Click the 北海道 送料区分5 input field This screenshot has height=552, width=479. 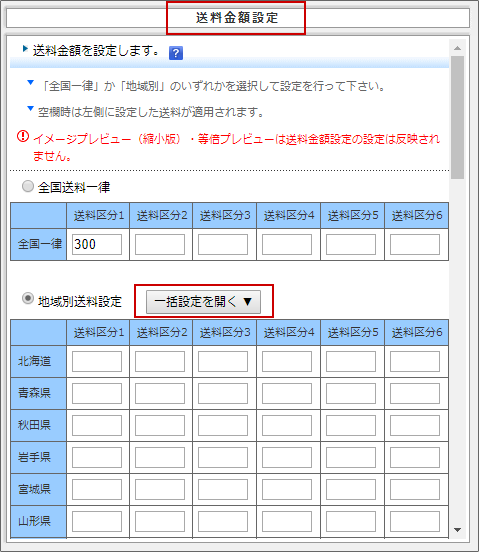[x=351, y=362]
